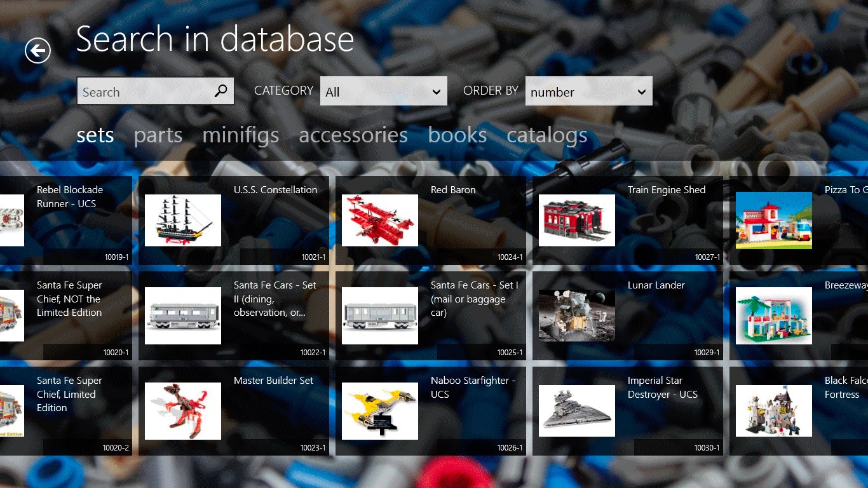Open the CATEGORY dropdown showing All

click(x=383, y=91)
